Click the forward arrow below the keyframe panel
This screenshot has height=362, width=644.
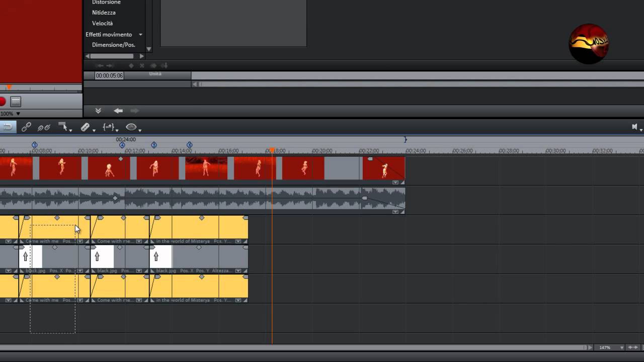(x=135, y=111)
